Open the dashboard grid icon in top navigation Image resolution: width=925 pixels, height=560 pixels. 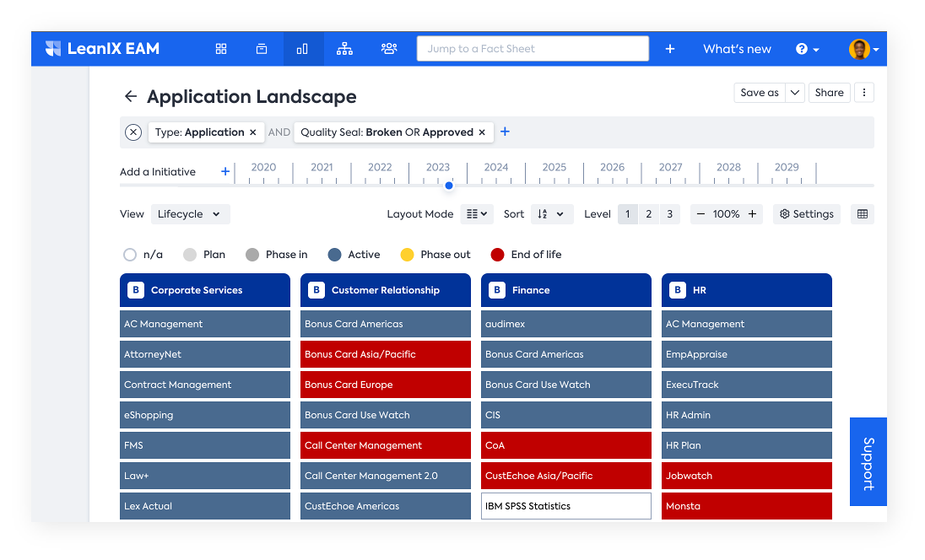pos(221,49)
